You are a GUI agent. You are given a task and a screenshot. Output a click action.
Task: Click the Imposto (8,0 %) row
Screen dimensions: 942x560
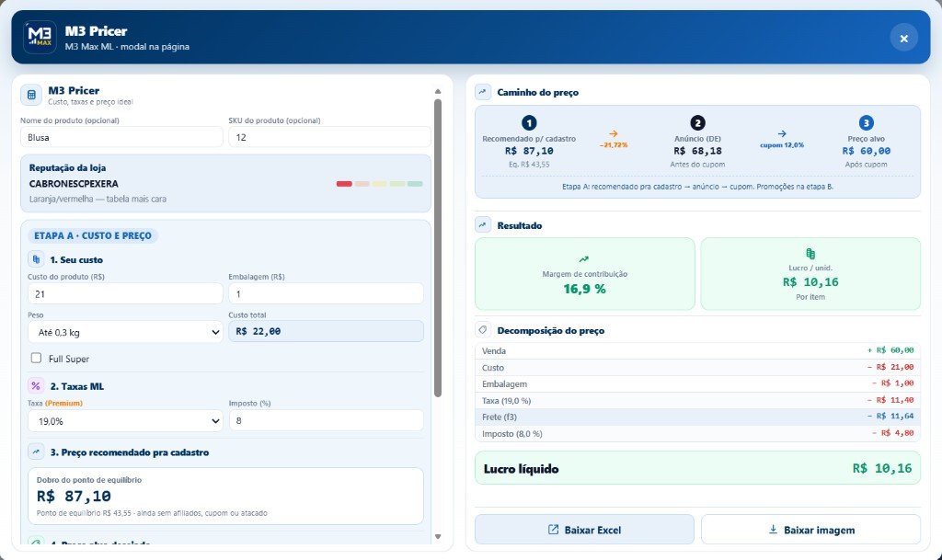click(x=697, y=433)
